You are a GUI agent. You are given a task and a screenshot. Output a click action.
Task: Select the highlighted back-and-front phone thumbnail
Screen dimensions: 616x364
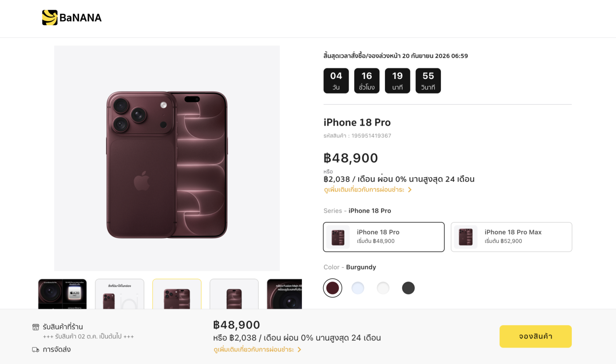tap(177, 294)
